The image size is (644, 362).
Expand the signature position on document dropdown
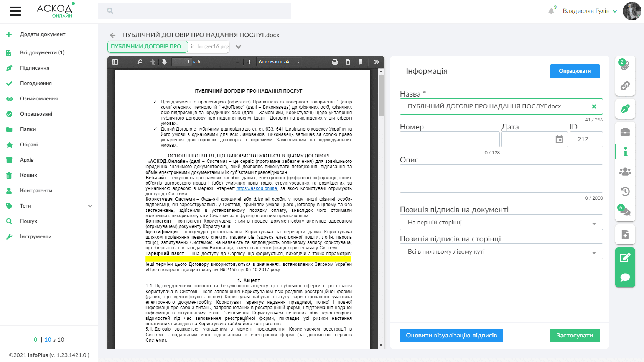click(501, 223)
